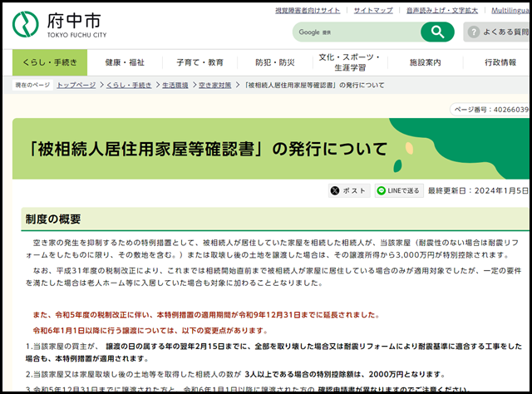Open the Multilingual link
This screenshot has width=532, height=394.
click(x=510, y=11)
